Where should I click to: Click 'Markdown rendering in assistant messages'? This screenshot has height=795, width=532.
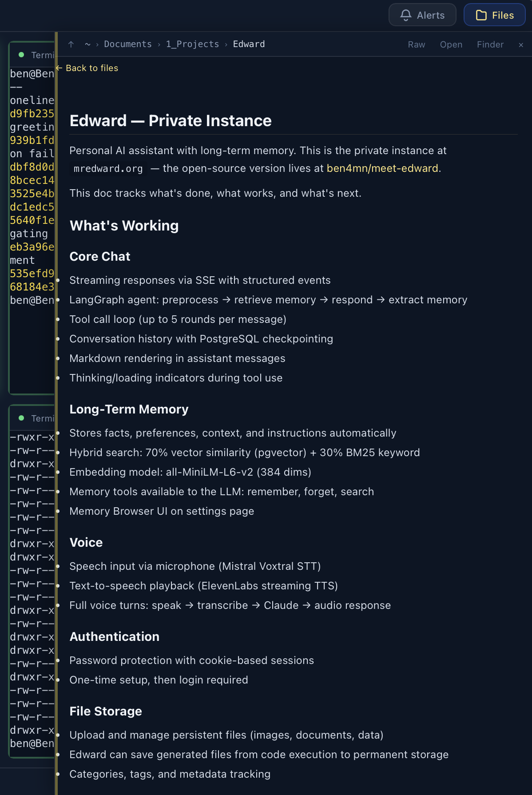pyautogui.click(x=177, y=358)
